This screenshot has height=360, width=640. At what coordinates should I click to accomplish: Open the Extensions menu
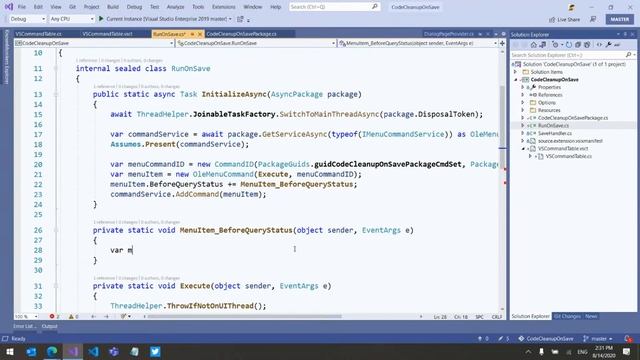pyautogui.click(x=224, y=7)
